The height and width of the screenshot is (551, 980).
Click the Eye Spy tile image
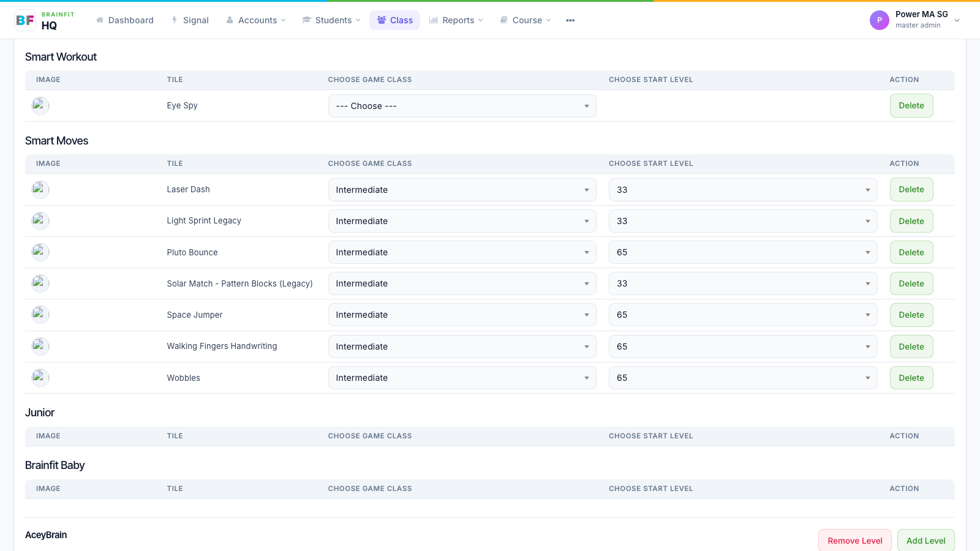40,105
